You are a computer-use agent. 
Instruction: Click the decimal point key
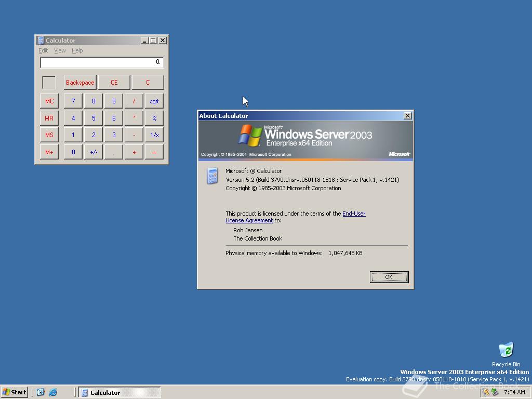click(114, 152)
